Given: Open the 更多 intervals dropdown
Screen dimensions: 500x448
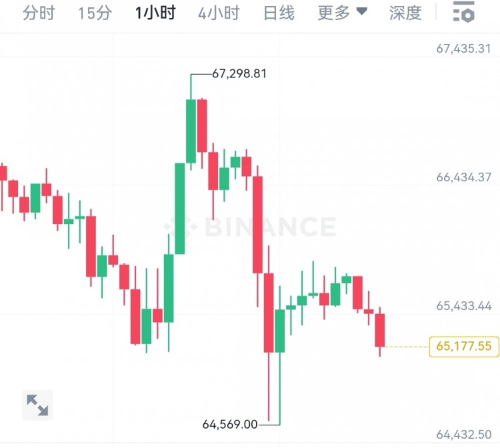Looking at the screenshot, I should [342, 13].
